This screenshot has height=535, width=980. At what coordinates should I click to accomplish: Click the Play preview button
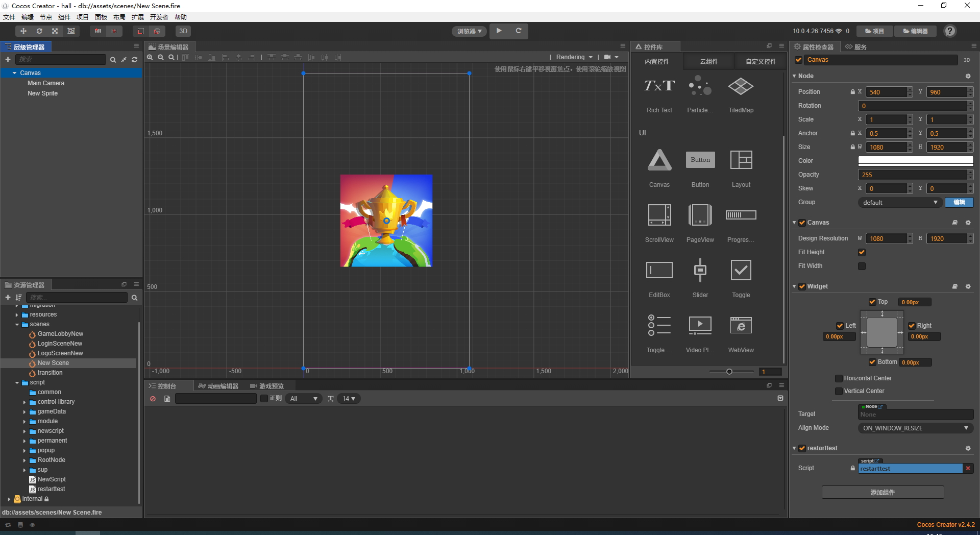coord(499,31)
